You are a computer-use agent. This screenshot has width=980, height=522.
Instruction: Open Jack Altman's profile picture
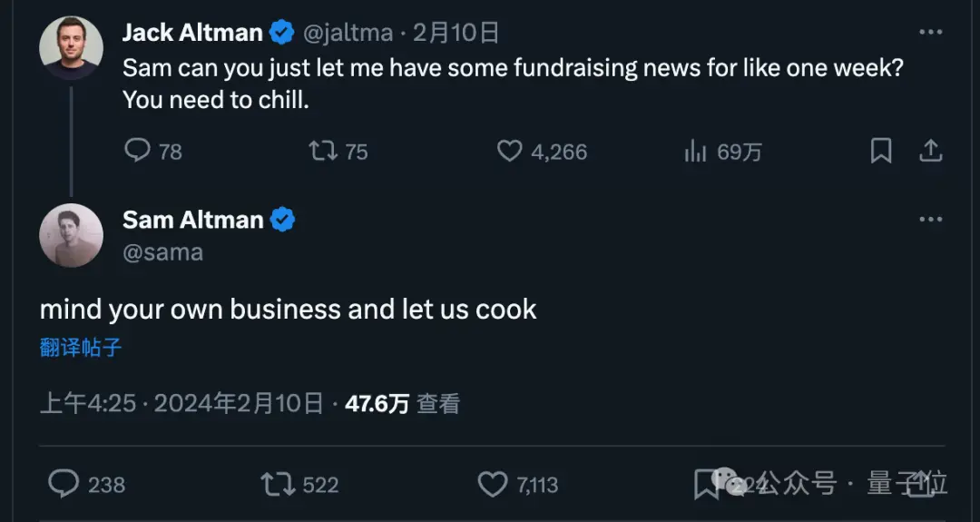(x=72, y=48)
